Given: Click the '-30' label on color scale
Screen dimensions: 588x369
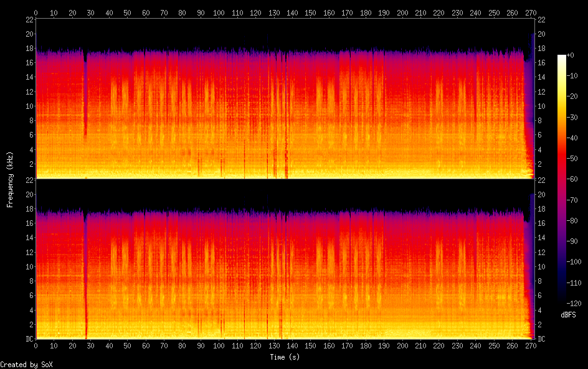Looking at the screenshot, I should 572,117.
